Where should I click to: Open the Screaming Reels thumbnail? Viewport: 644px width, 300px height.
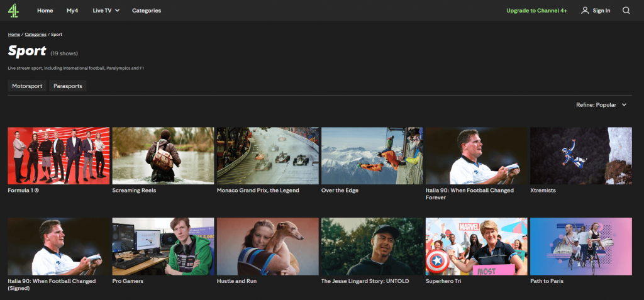pos(163,156)
